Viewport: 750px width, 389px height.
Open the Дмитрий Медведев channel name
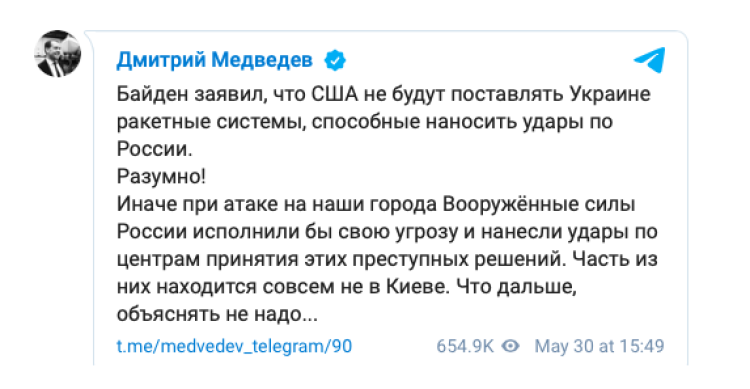pyautogui.click(x=214, y=60)
